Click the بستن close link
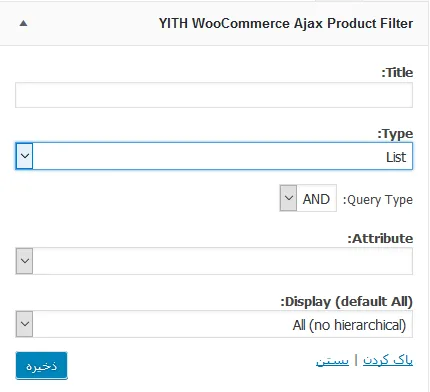430x392 pixels. tap(332, 360)
